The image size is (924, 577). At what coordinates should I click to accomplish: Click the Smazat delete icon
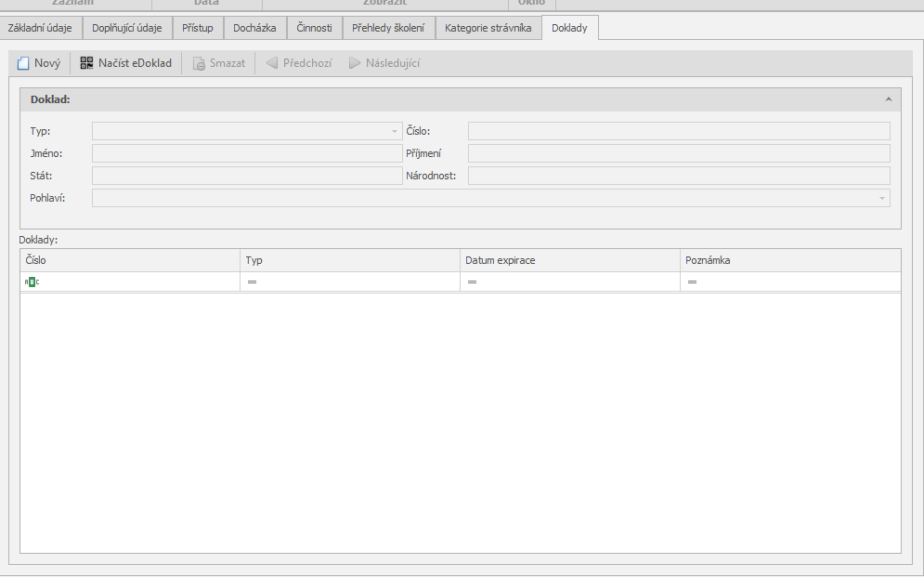(x=199, y=64)
